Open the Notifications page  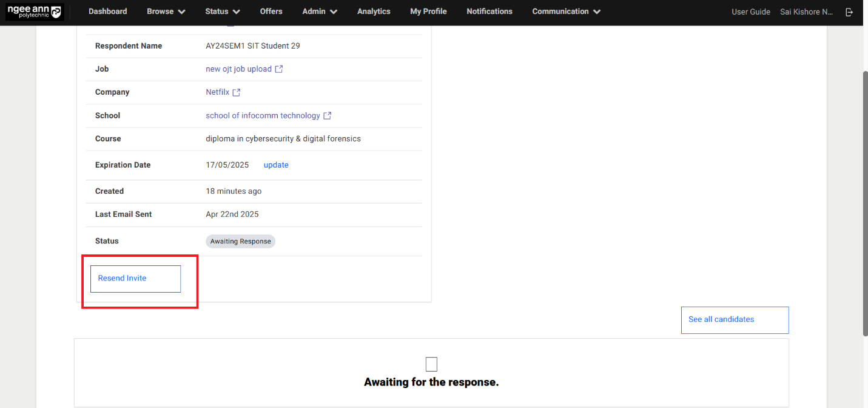click(489, 11)
